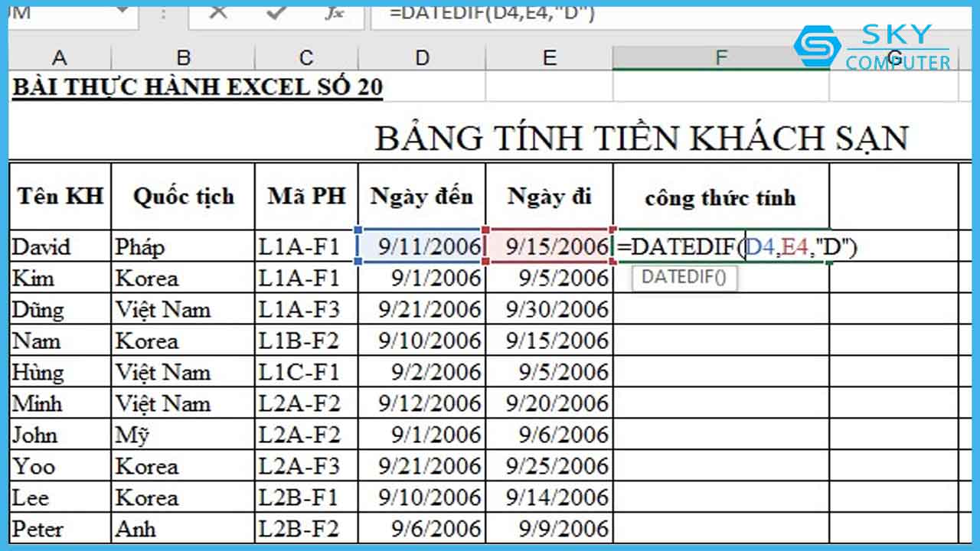Screen dimensions: 980x551
Task: Select the column E header
Action: click(549, 57)
